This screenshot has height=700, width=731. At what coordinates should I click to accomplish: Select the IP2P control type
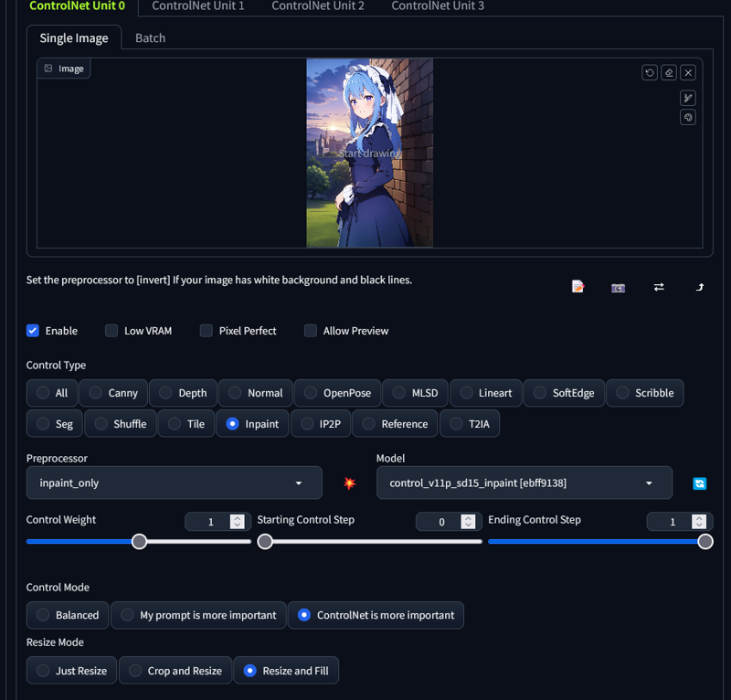point(321,424)
